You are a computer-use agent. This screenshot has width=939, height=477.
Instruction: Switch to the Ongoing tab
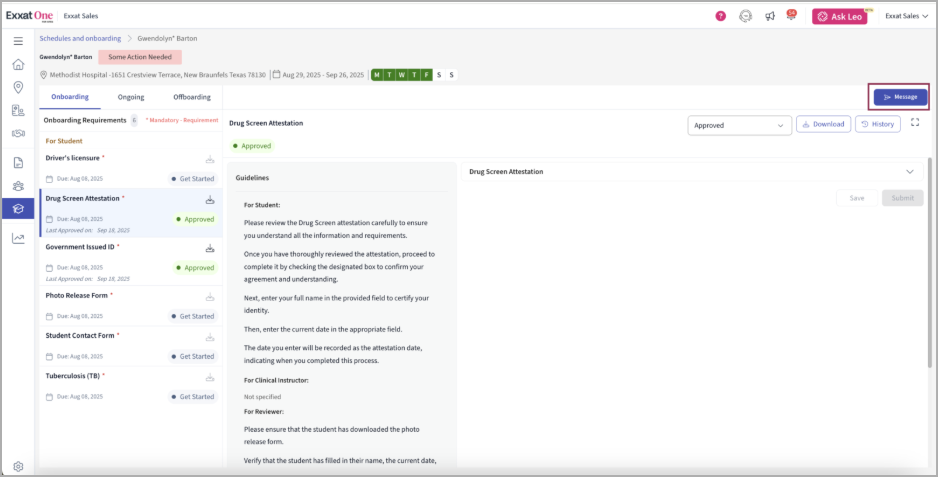click(131, 97)
